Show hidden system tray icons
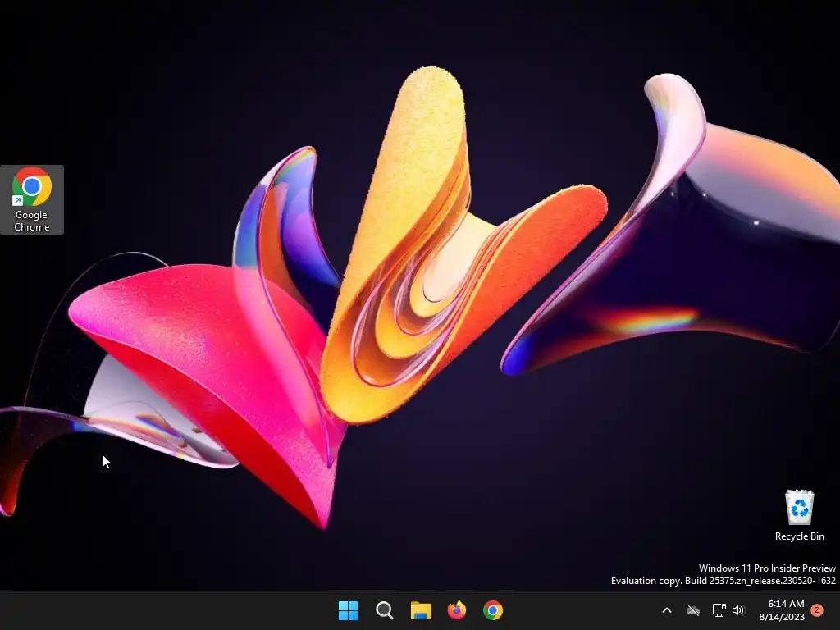 click(x=667, y=610)
